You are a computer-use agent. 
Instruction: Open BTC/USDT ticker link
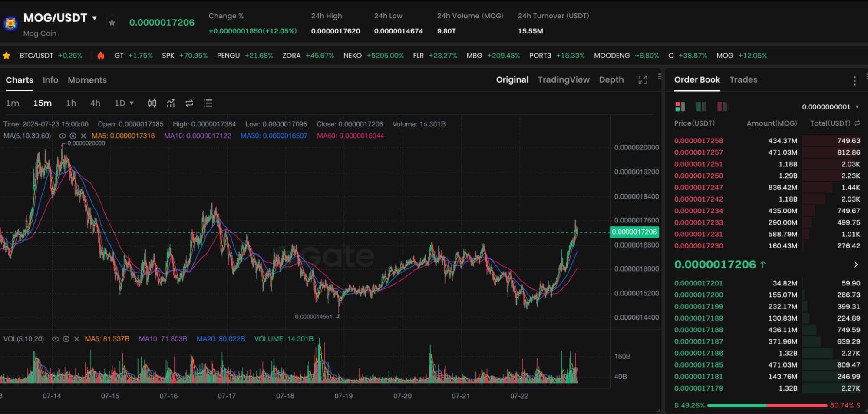pyautogui.click(x=51, y=56)
